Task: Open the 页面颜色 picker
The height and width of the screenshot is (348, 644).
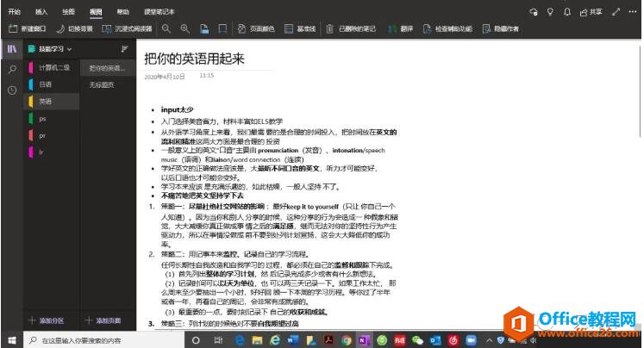Action: tap(256, 28)
